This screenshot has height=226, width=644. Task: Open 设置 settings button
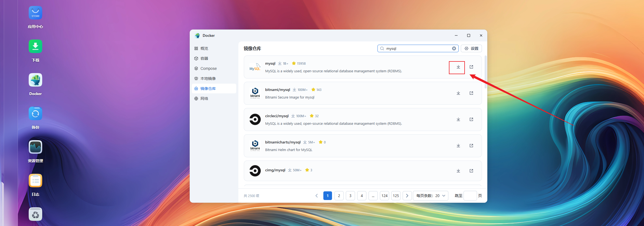point(471,48)
